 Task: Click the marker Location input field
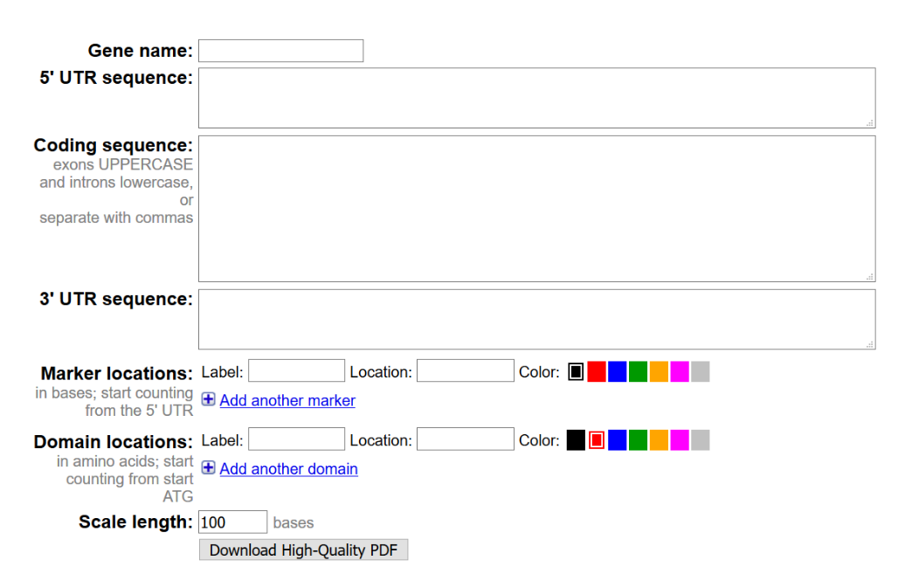(x=465, y=371)
